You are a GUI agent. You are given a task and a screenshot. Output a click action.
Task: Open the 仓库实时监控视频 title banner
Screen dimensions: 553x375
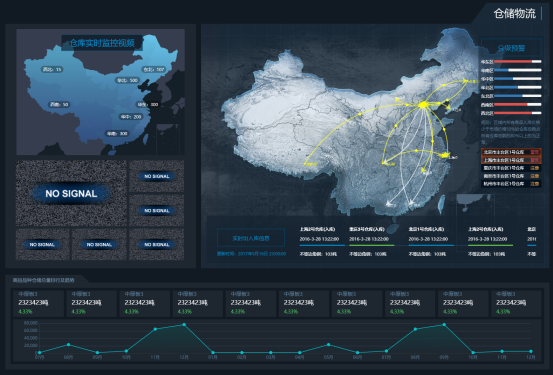102,43
